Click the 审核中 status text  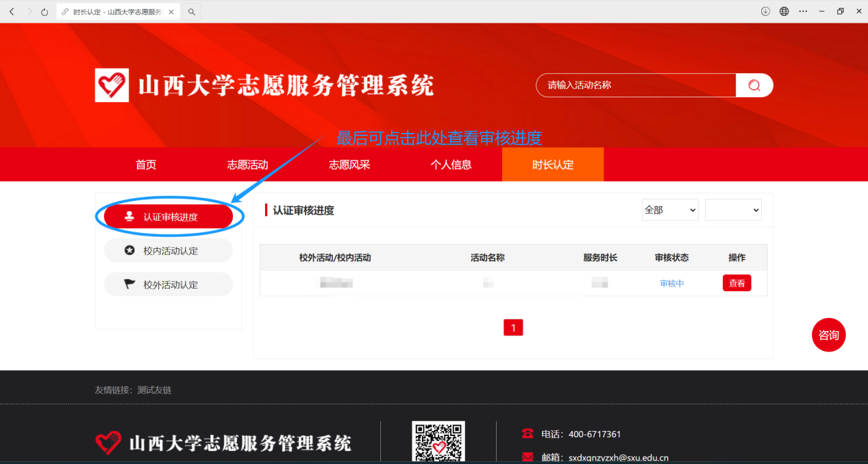[x=672, y=283]
